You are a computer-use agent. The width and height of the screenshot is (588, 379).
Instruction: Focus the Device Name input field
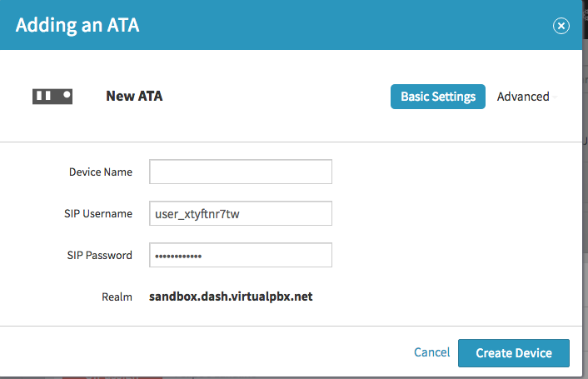[241, 172]
